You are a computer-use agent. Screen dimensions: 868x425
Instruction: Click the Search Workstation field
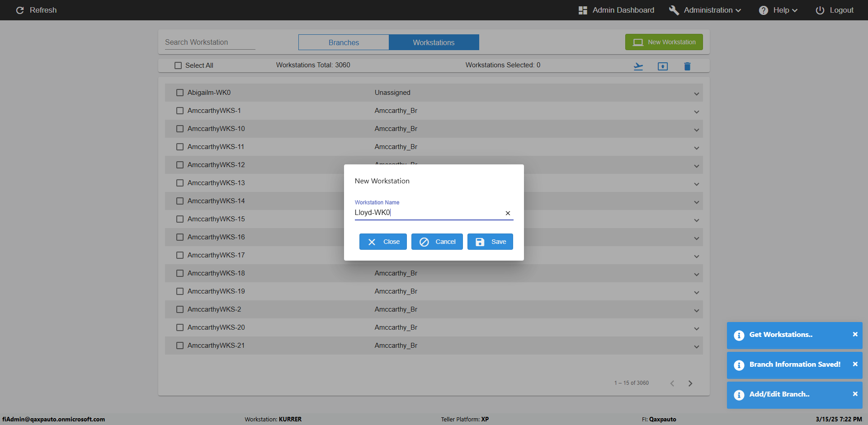[210, 42]
